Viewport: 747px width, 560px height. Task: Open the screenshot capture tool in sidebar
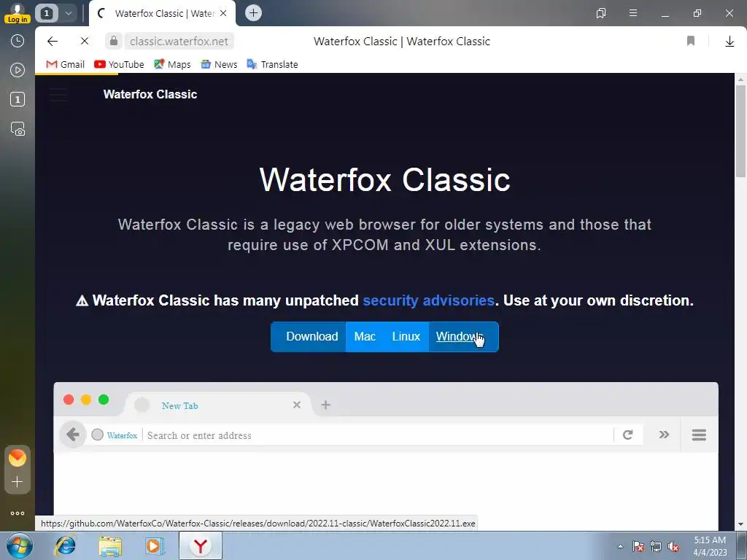(18, 129)
